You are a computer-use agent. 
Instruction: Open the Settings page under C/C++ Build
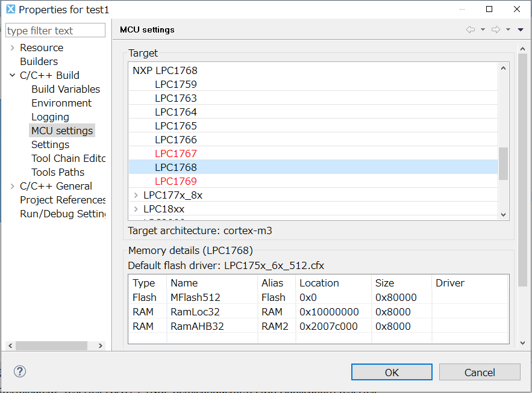pyautogui.click(x=50, y=144)
